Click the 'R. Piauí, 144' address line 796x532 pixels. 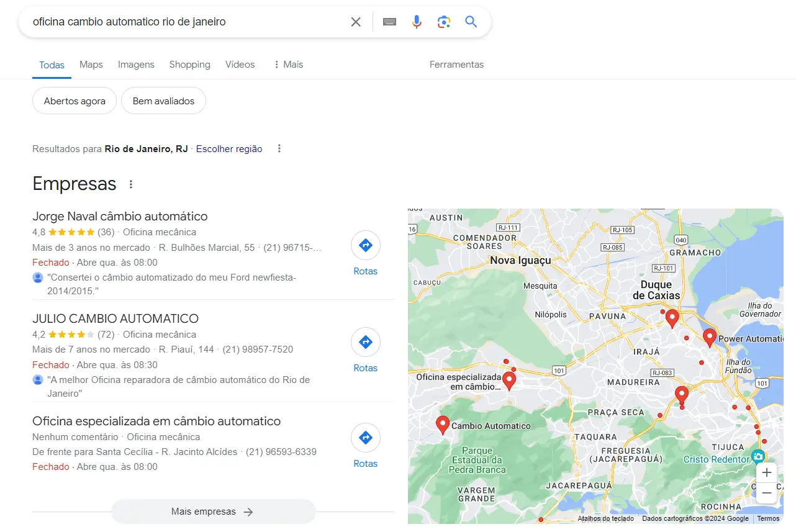point(186,349)
